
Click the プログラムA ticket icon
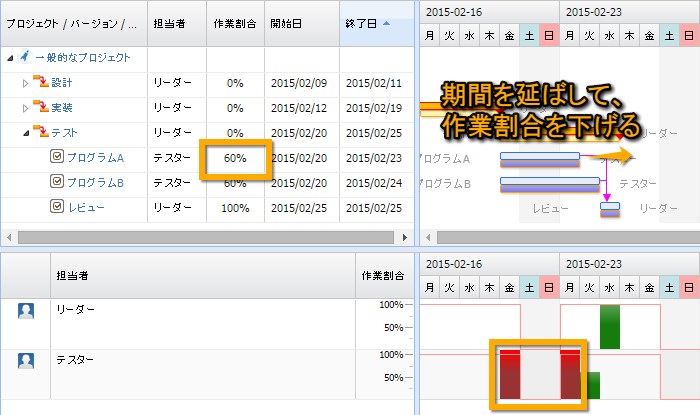tap(57, 156)
